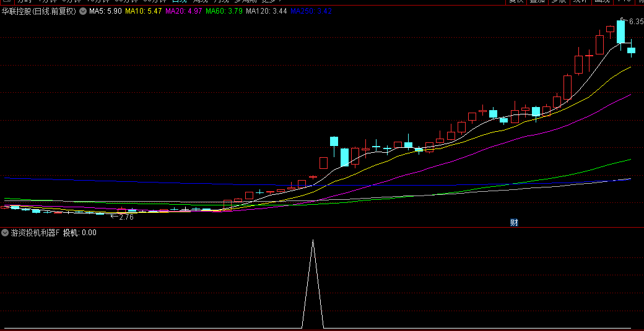Click the 2.76 low price marker
644x331 pixels.
(126, 217)
